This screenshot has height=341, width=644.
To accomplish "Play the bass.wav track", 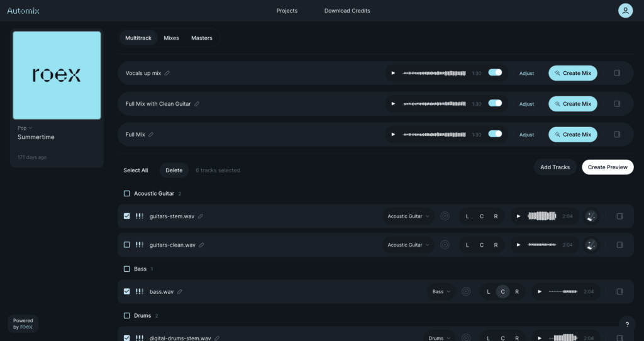I will click(539, 292).
